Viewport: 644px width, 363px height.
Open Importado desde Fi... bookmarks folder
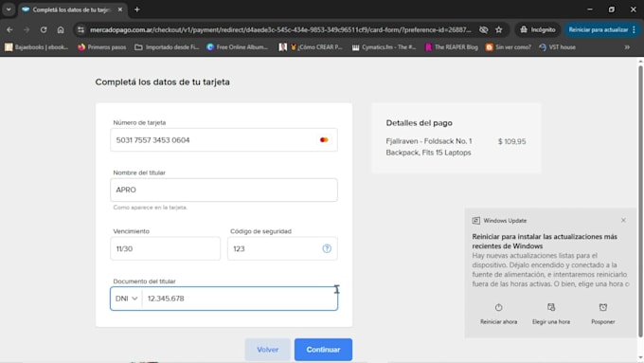(x=167, y=47)
